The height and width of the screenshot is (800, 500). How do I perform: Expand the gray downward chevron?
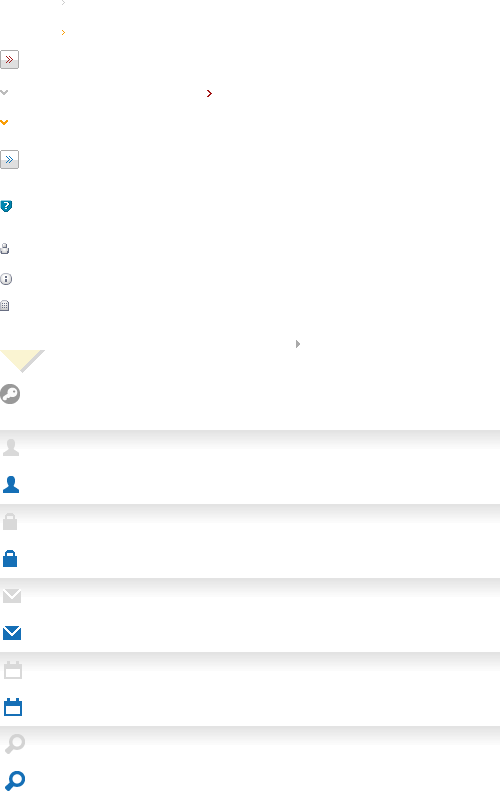click(4, 92)
